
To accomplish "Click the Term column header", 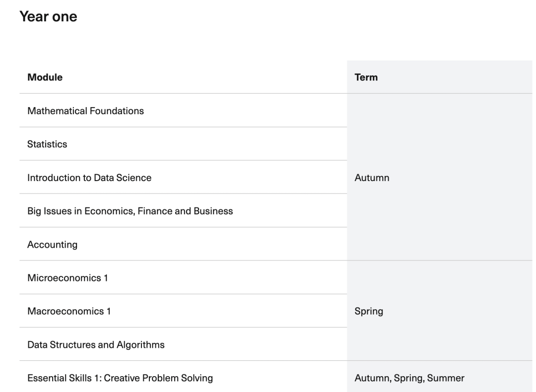I will coord(366,77).
